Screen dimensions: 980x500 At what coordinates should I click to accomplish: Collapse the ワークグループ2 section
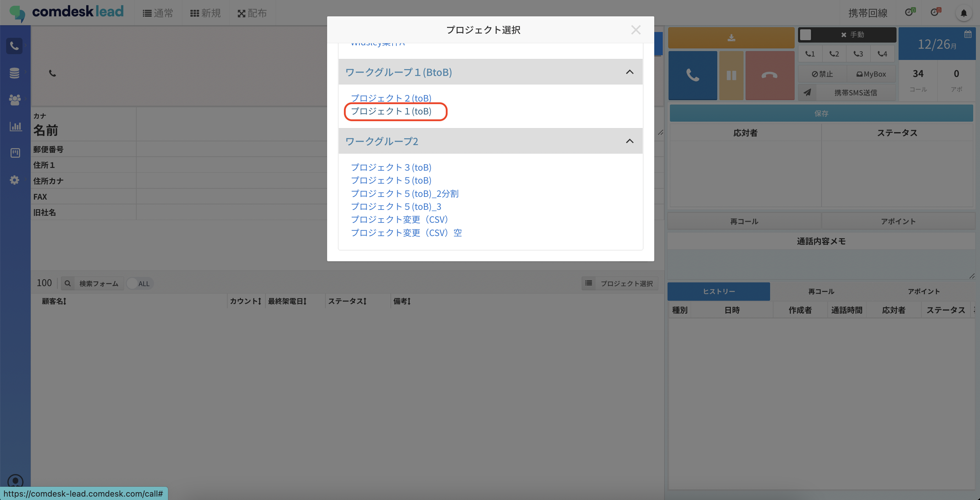(x=629, y=141)
